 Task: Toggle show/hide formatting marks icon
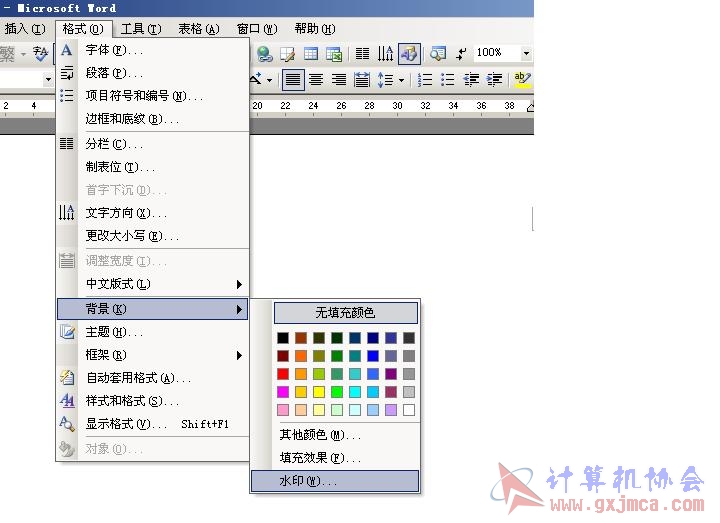point(461,54)
